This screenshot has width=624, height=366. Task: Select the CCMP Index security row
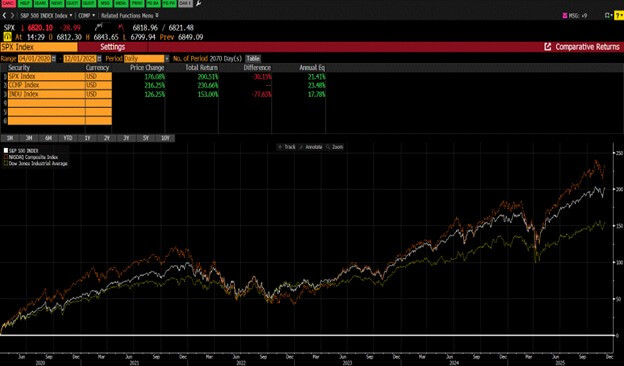46,85
